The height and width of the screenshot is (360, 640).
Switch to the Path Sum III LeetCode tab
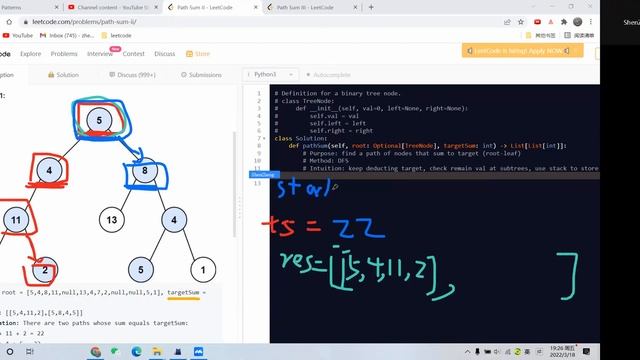click(x=312, y=7)
